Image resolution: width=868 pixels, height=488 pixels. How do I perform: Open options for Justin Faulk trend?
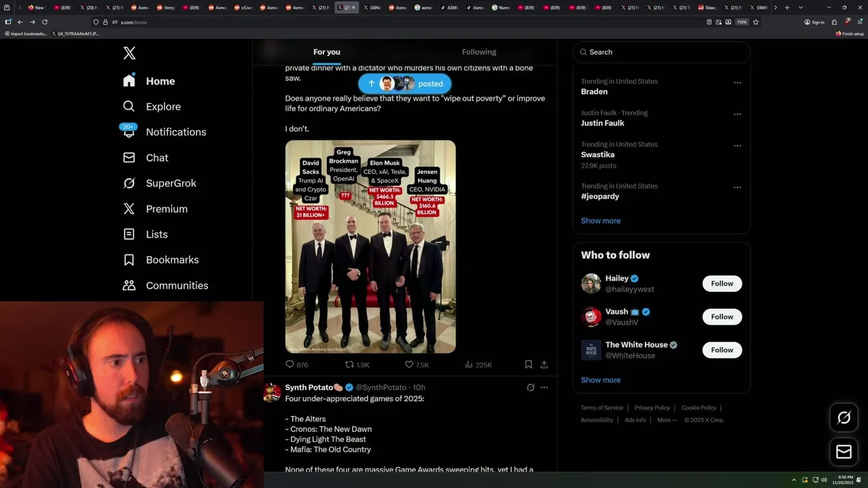[x=737, y=114]
